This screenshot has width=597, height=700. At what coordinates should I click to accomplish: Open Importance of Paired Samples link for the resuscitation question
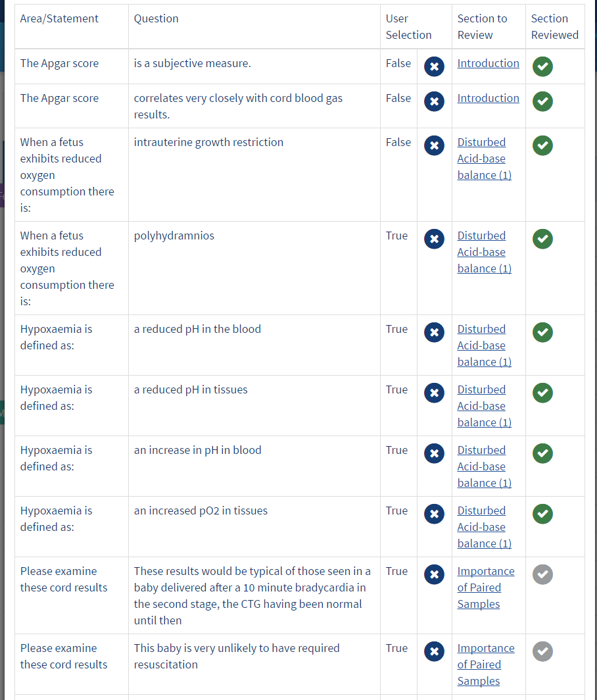coord(485,664)
